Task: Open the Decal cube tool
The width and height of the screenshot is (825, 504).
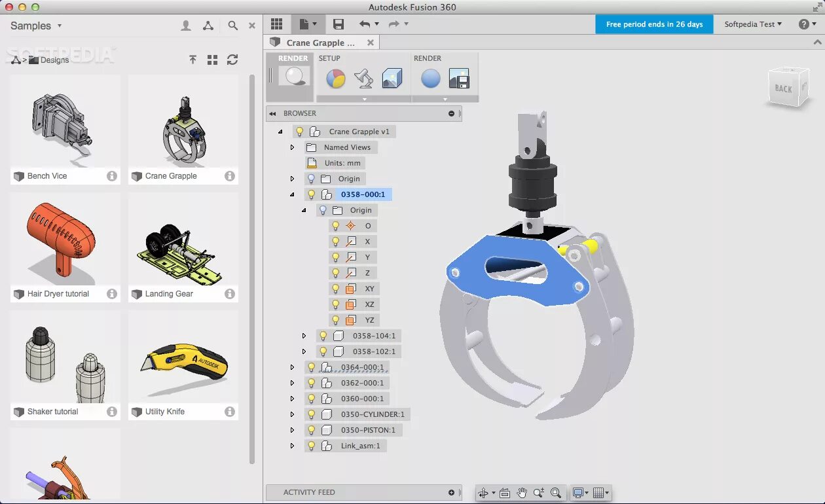Action: pos(392,79)
